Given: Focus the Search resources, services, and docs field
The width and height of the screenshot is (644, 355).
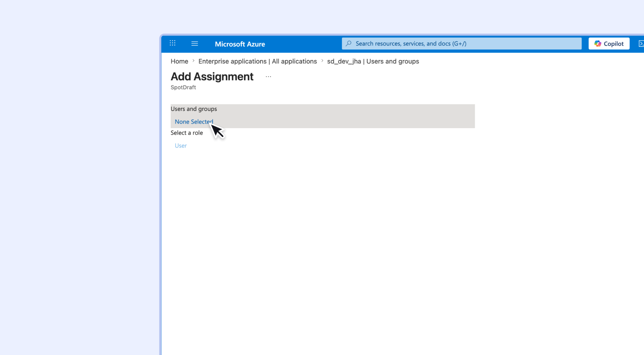Looking at the screenshot, I should point(462,44).
